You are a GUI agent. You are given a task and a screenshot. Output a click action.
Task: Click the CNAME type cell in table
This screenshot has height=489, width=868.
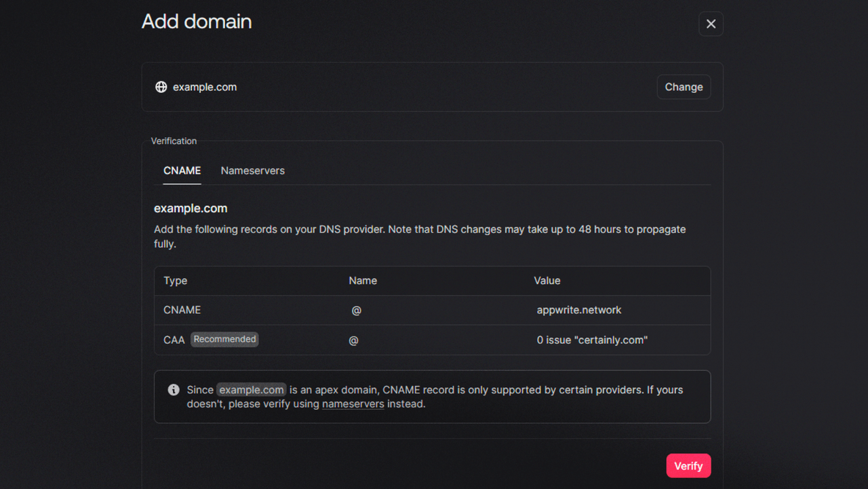tap(182, 310)
